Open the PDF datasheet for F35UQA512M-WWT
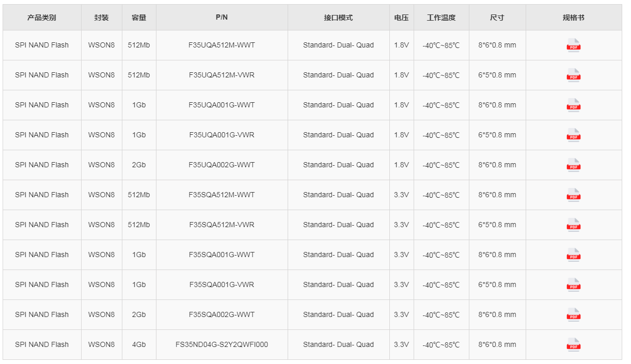 (574, 45)
